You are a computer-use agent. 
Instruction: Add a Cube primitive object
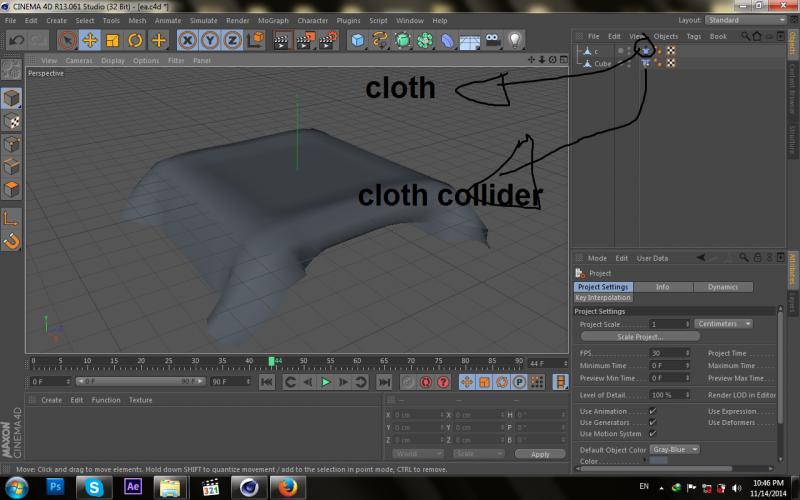coord(358,40)
